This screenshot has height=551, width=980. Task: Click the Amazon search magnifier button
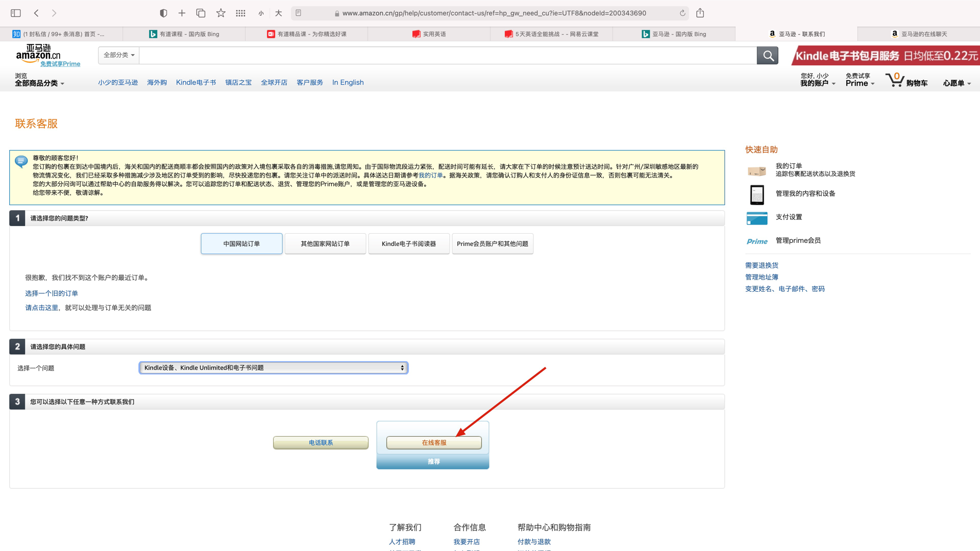[x=768, y=56]
